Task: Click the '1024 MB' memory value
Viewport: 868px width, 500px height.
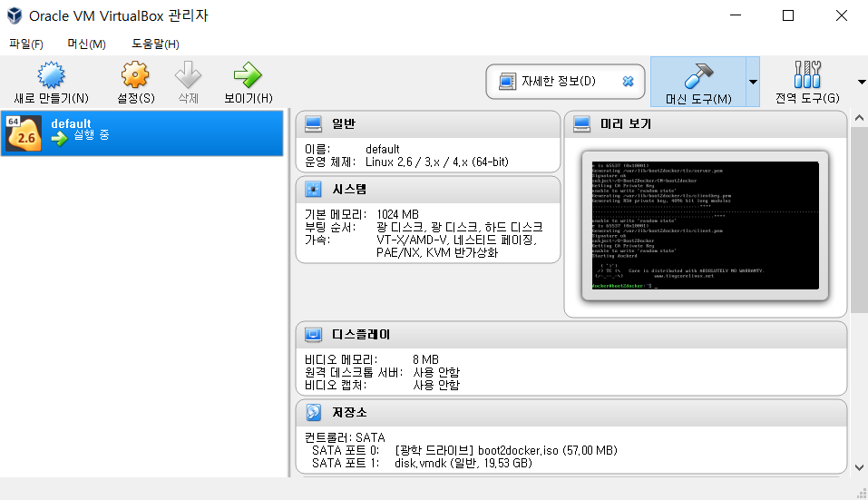Action: (397, 214)
